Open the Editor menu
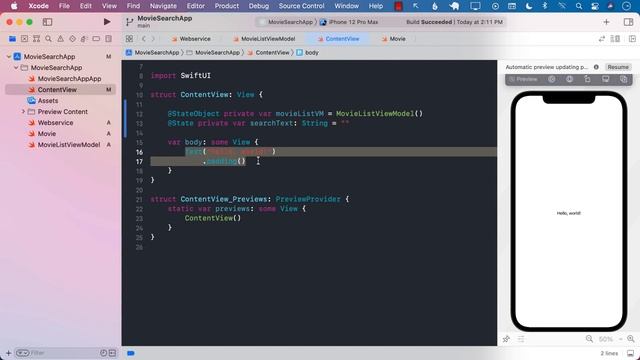 coord(196,6)
